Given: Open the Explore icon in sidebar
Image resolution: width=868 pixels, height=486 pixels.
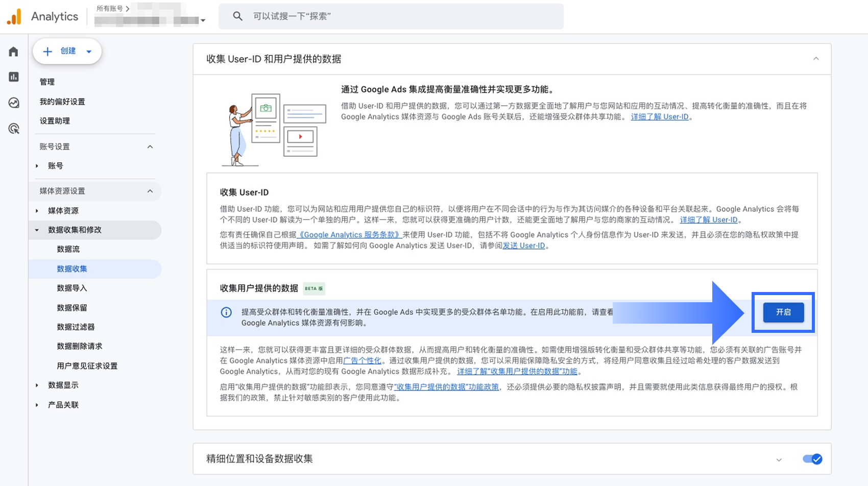Looking at the screenshot, I should point(14,103).
